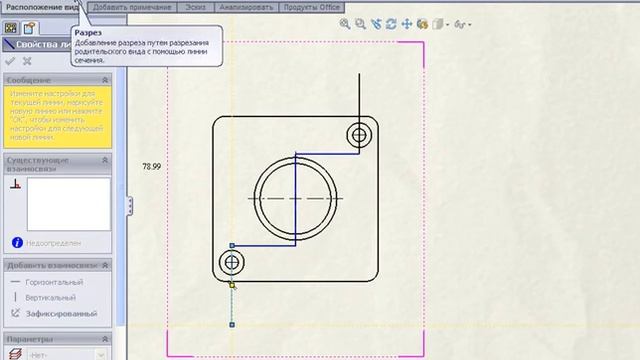Click the panel splitter handle on left edge
This screenshot has height=360, width=640.
130,206
